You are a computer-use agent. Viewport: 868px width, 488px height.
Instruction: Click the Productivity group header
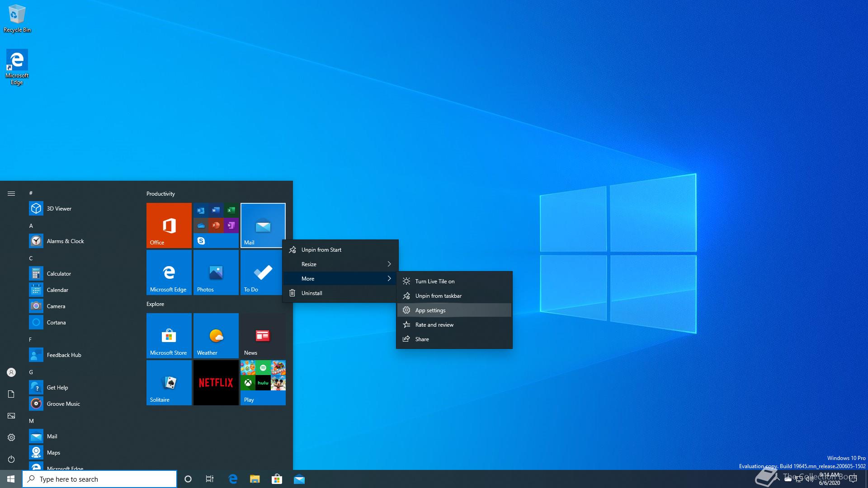coord(160,193)
